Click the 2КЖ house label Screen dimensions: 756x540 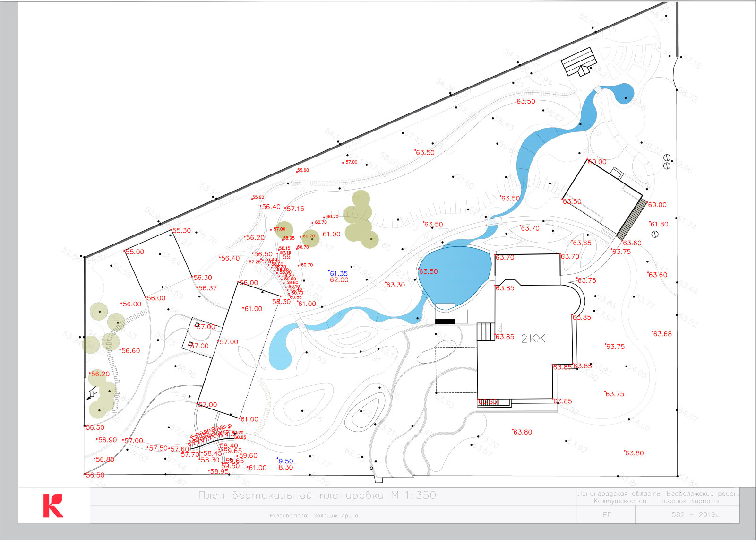(533, 339)
